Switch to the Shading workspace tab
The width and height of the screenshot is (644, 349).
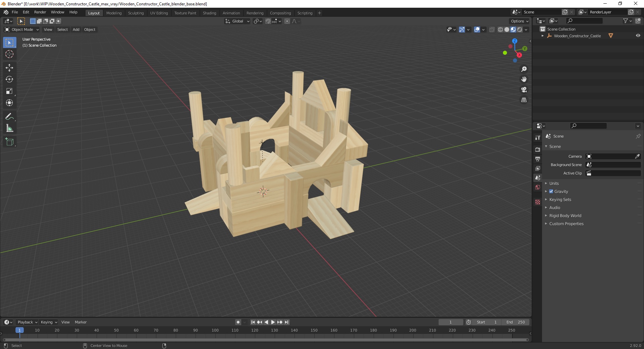(209, 13)
